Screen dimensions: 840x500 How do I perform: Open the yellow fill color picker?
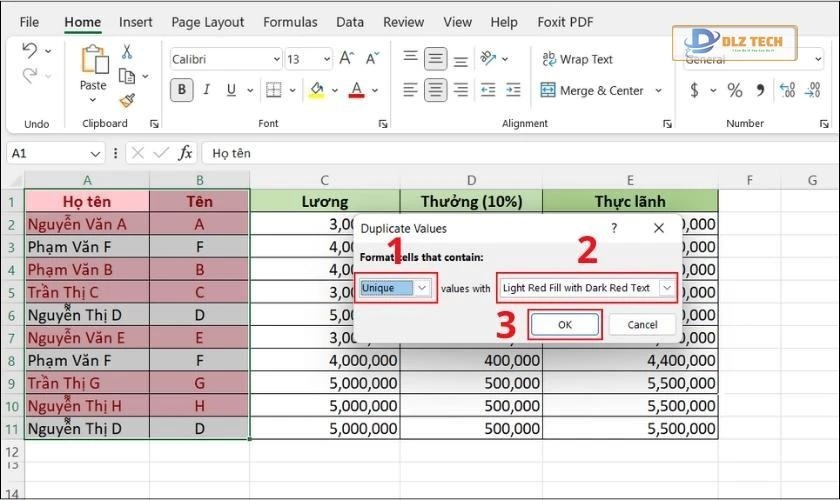(x=316, y=90)
